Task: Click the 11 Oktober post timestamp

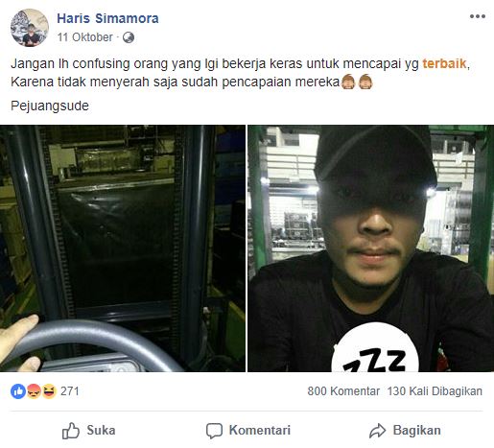Action: click(85, 37)
